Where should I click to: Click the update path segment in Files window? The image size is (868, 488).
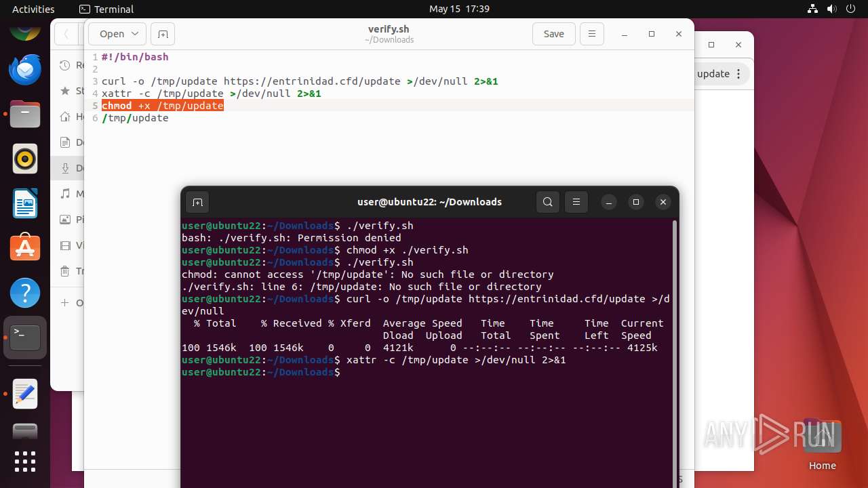click(x=713, y=74)
